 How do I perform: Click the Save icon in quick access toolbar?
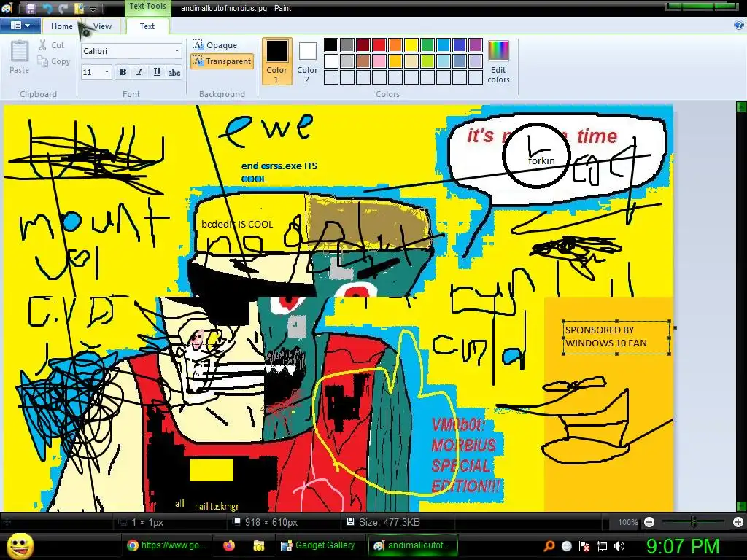pos(31,8)
